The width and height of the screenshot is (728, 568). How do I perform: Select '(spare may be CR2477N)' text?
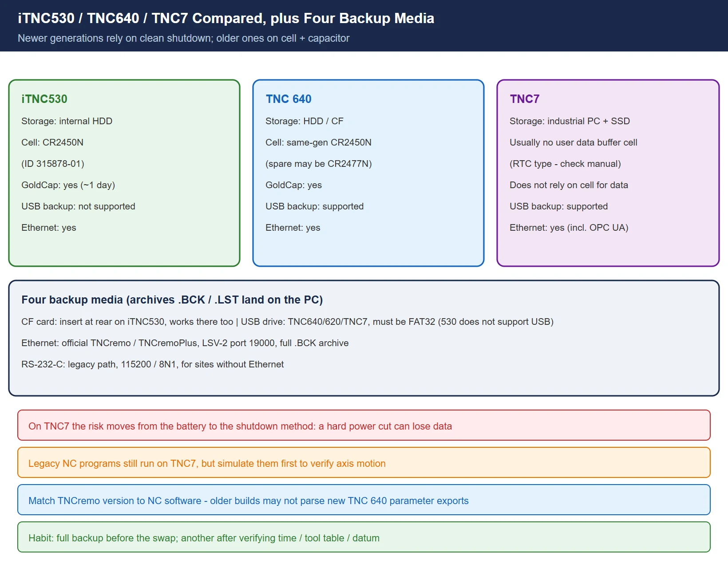[319, 164]
